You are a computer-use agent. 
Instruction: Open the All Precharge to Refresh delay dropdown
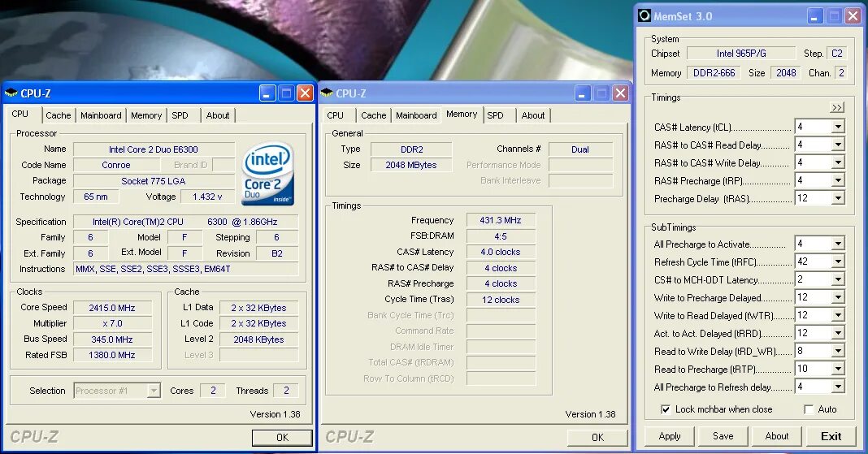pos(838,387)
